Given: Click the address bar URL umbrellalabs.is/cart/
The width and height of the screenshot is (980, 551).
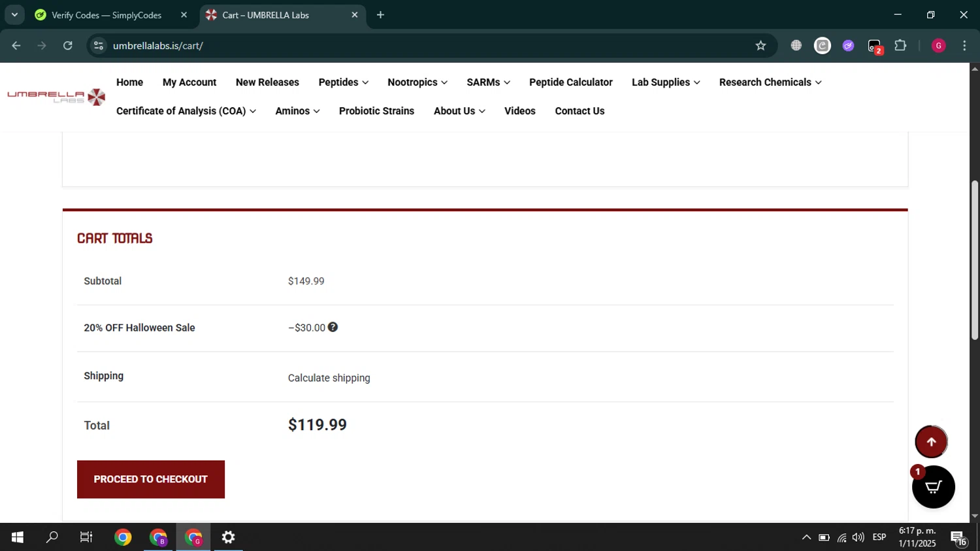Looking at the screenshot, I should pos(158,46).
